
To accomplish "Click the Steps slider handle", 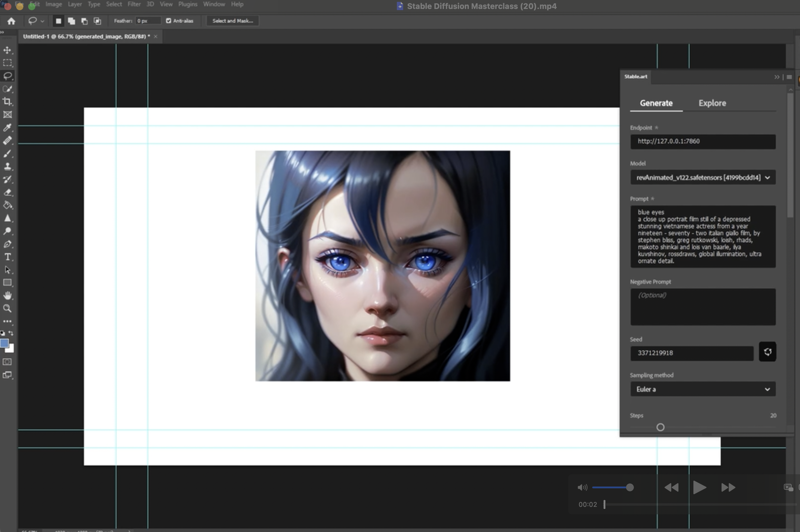I will coord(660,427).
